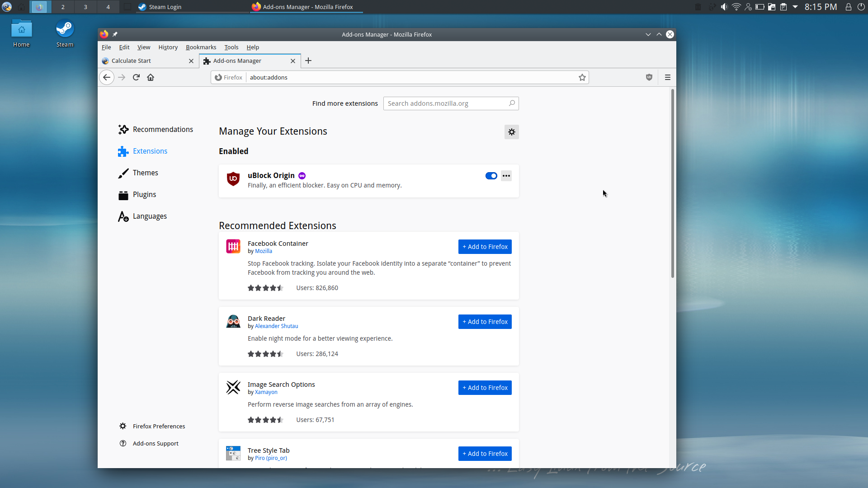Screen dimensions: 868x488
Task: Click the page vertical scrollbar
Action: coord(673,183)
